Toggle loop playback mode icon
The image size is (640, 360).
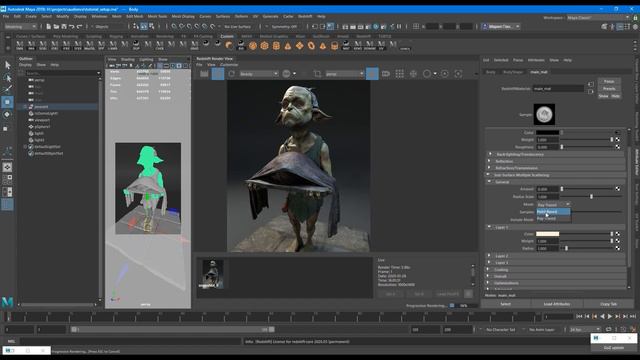pyautogui.click(x=609, y=329)
